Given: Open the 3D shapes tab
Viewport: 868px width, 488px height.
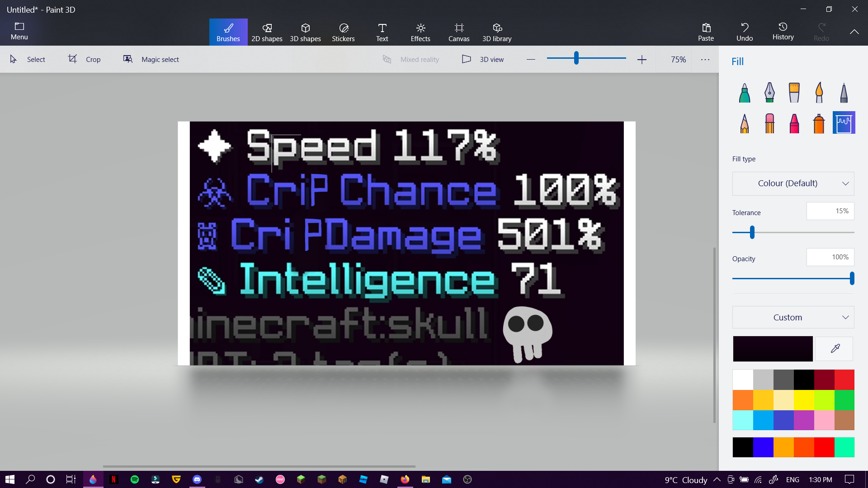Looking at the screenshot, I should click(x=305, y=32).
